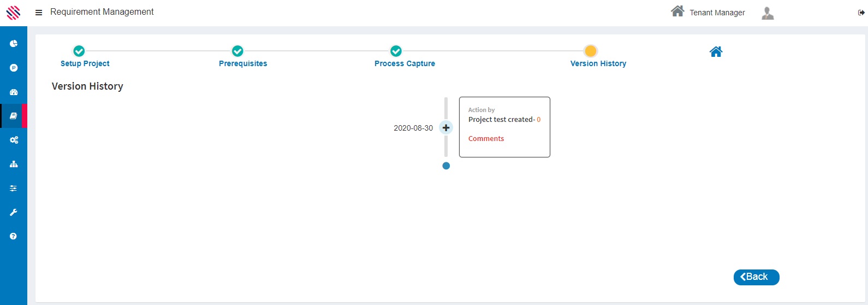Click the sitemap hierarchy icon in sidebar
This screenshot has width=868, height=305.
point(14,164)
